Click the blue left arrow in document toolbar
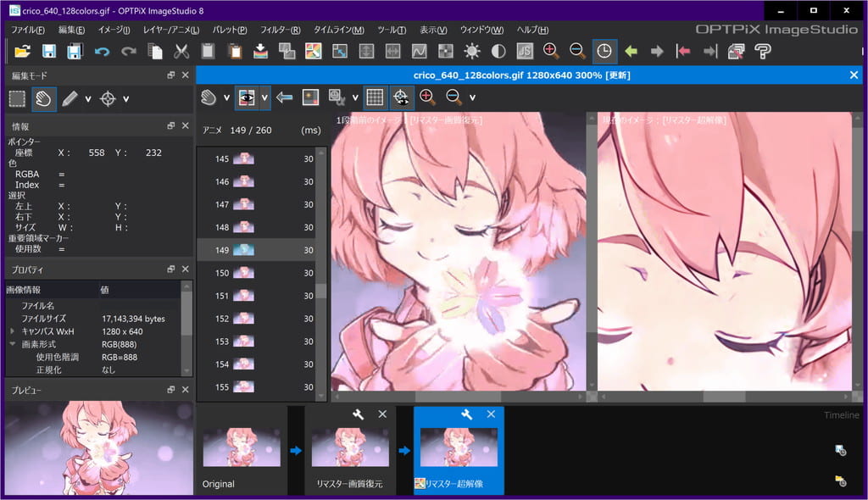Viewport: 868px width, 500px height. pos(285,97)
